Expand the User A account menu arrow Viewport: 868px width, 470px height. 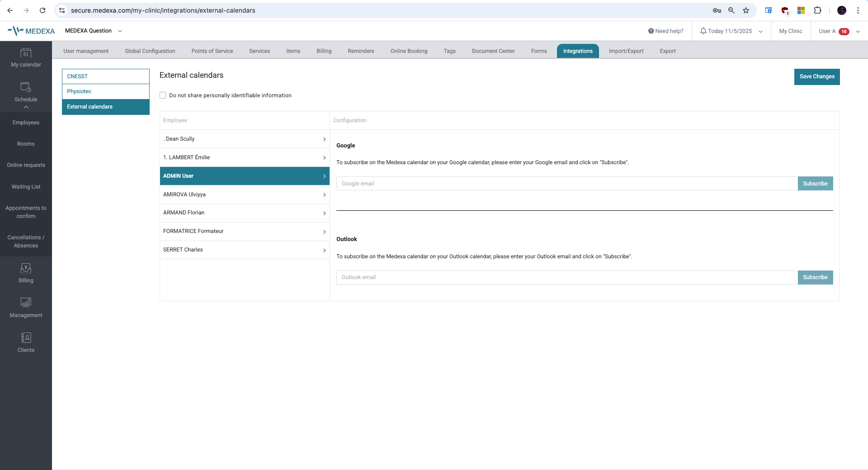[858, 32]
